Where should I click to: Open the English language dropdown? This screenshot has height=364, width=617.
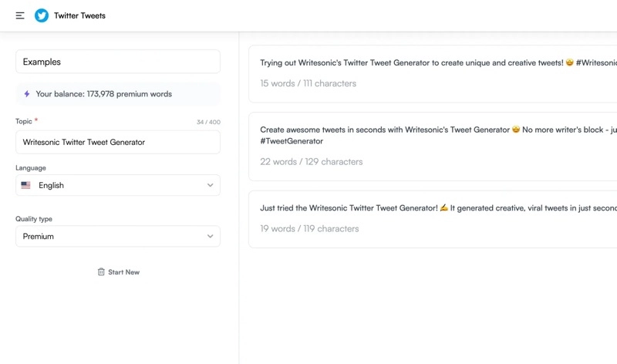point(117,185)
